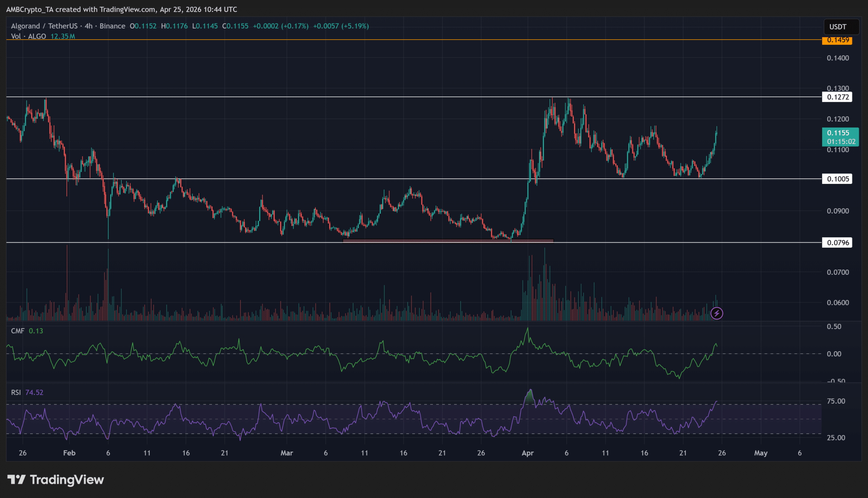Click the 12.35M volume value

[x=63, y=36]
